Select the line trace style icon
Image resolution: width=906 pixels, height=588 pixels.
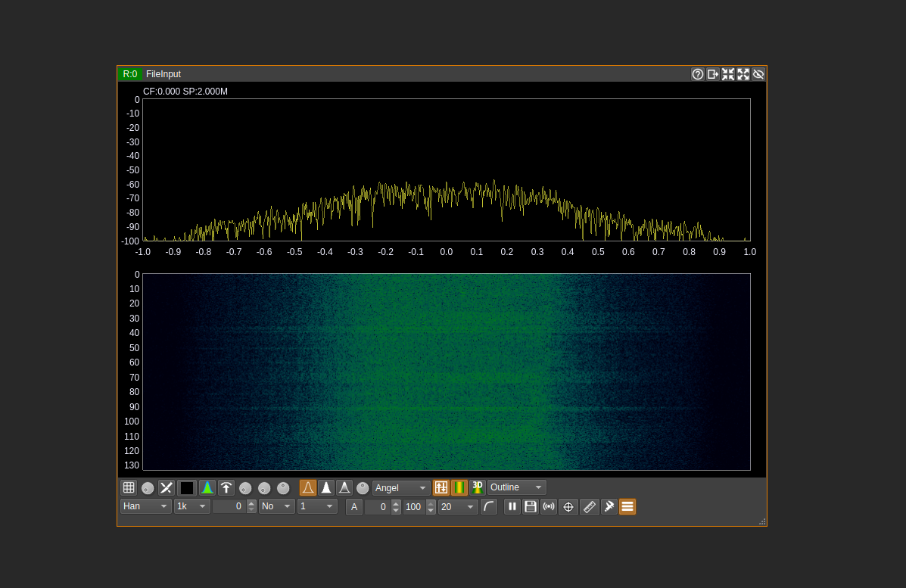coord(308,487)
